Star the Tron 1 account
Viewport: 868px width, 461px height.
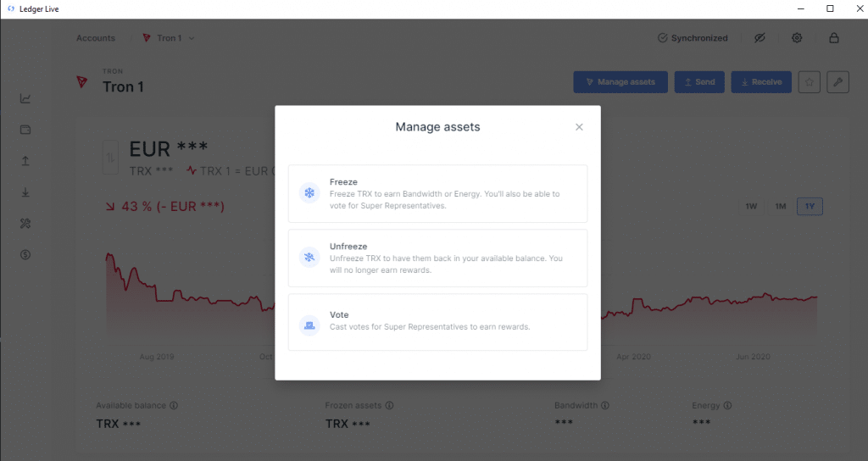810,82
